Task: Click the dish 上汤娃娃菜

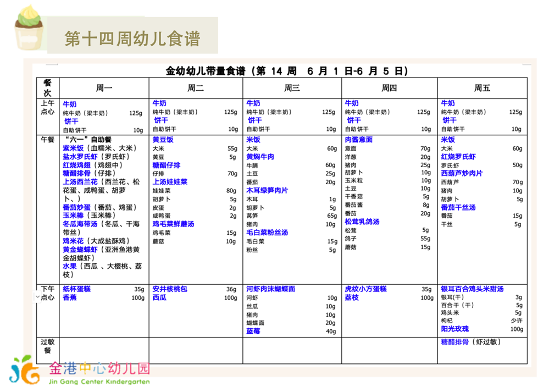Action: pos(170,182)
